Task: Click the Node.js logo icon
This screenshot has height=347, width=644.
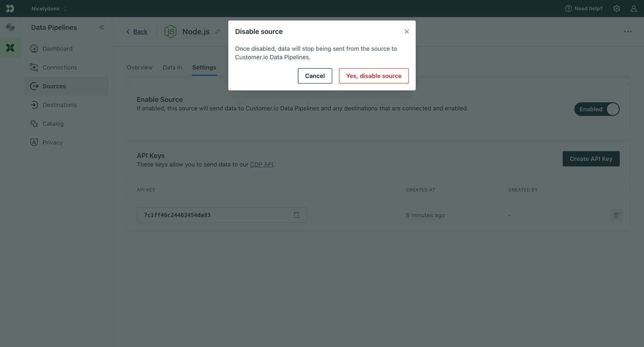Action: pos(170,32)
